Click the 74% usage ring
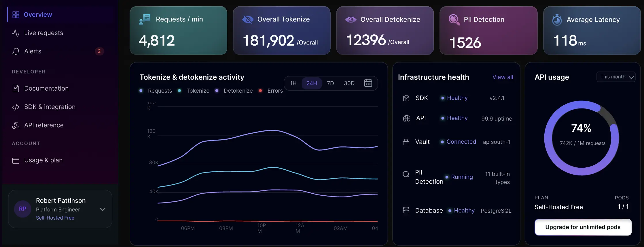644x247 pixels. tap(582, 138)
